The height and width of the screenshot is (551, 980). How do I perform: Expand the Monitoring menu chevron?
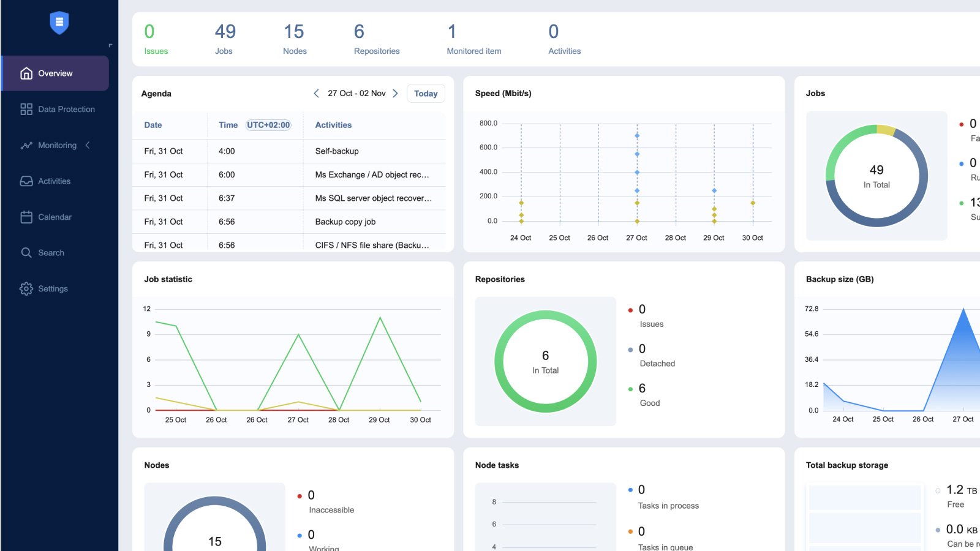[88, 145]
